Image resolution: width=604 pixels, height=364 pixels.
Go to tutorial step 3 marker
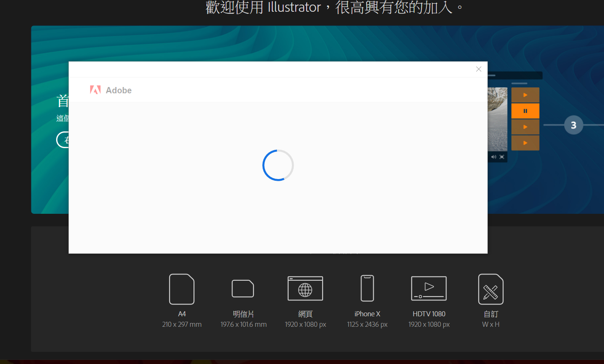[x=573, y=125]
